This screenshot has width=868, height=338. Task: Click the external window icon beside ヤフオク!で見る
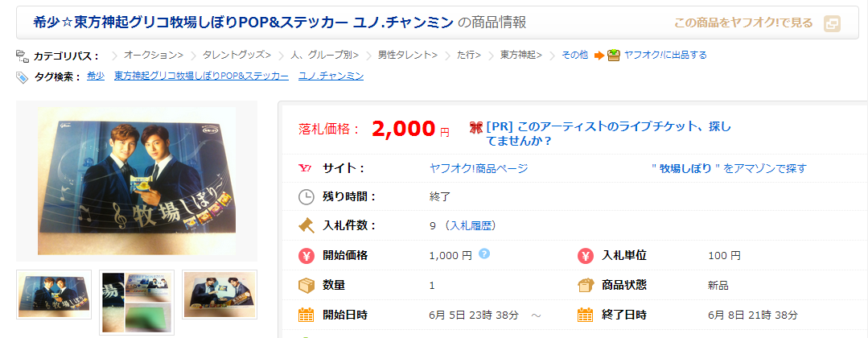[x=832, y=23]
